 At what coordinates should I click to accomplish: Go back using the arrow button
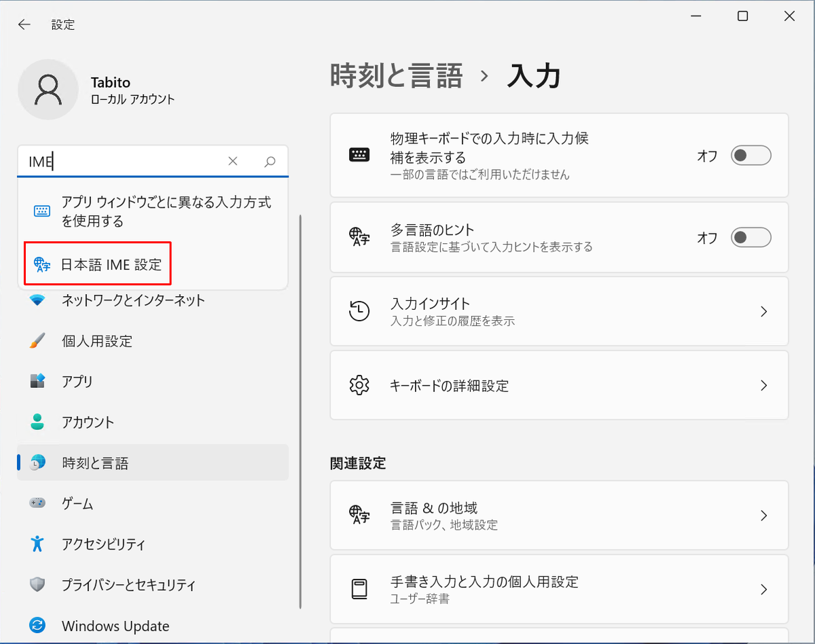point(24,24)
